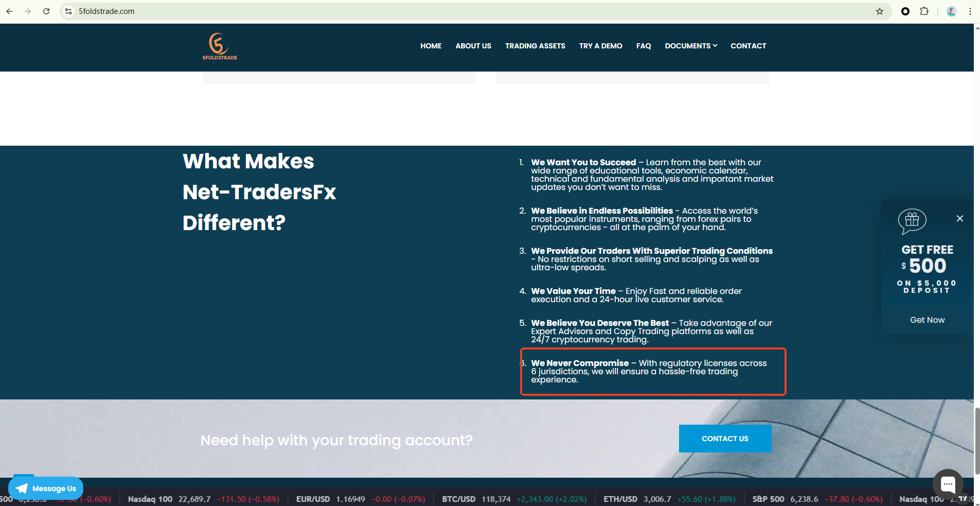Click the ETH/USD ticker entry
The width and height of the screenshot is (980, 506).
coord(669,499)
